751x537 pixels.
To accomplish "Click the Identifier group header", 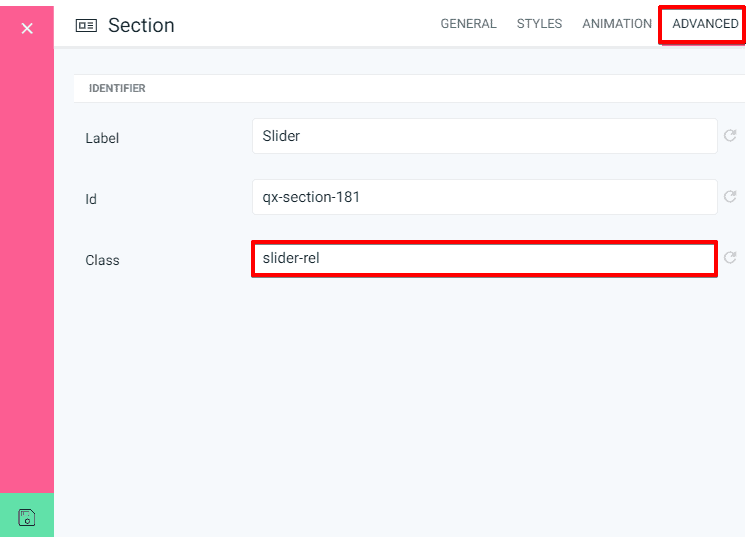I will point(118,88).
